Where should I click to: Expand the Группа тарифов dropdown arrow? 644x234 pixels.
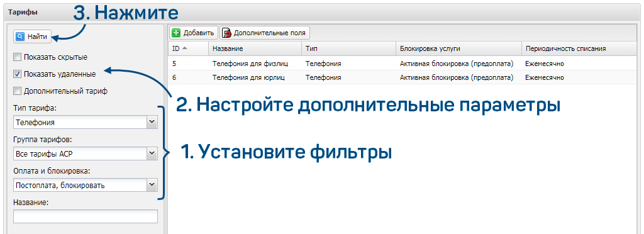click(152, 154)
